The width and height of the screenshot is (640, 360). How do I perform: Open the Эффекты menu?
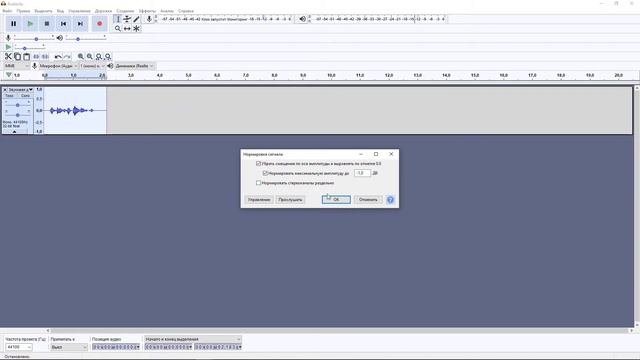147,11
